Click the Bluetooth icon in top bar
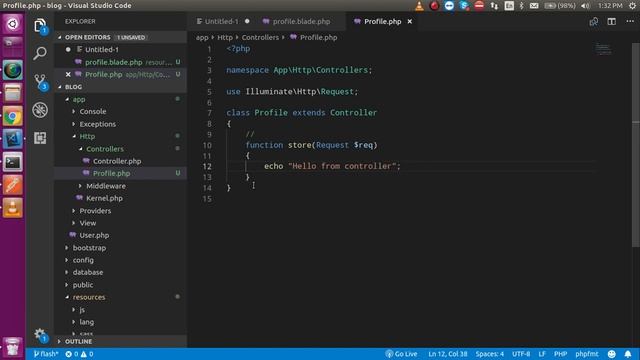This screenshot has width=640, height=360. 521,6
